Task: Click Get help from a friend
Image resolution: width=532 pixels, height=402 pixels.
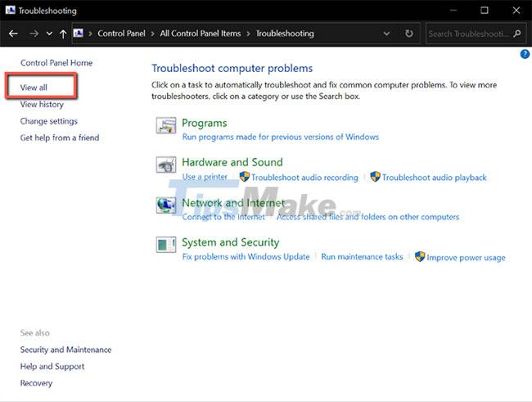Action: 60,138
